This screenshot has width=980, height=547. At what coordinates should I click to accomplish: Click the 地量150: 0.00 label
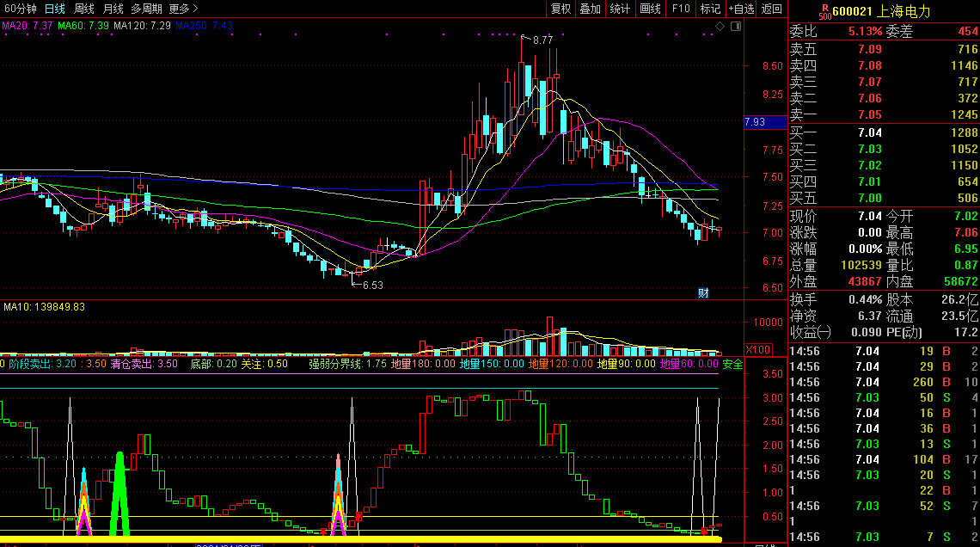coord(492,364)
